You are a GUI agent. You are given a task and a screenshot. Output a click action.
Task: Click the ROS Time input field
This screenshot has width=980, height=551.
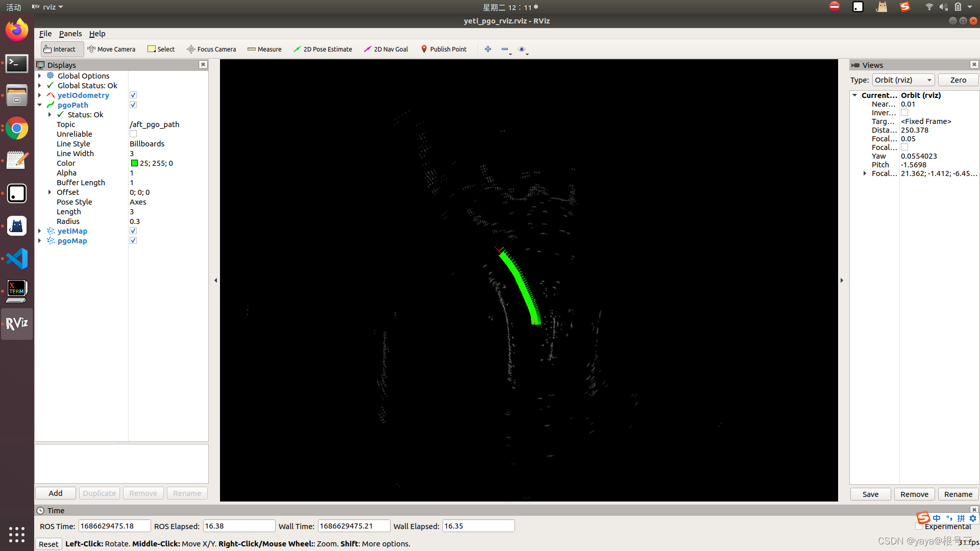(114, 526)
